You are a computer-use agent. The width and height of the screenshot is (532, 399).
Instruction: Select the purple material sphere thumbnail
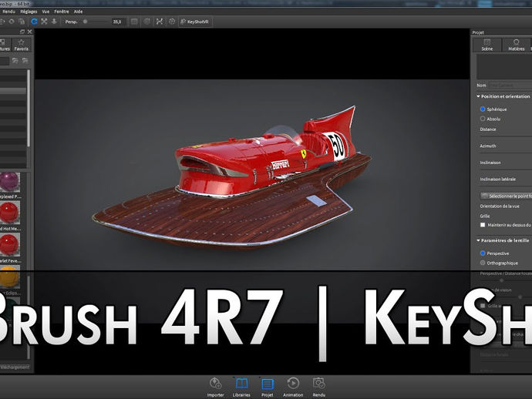(9, 183)
